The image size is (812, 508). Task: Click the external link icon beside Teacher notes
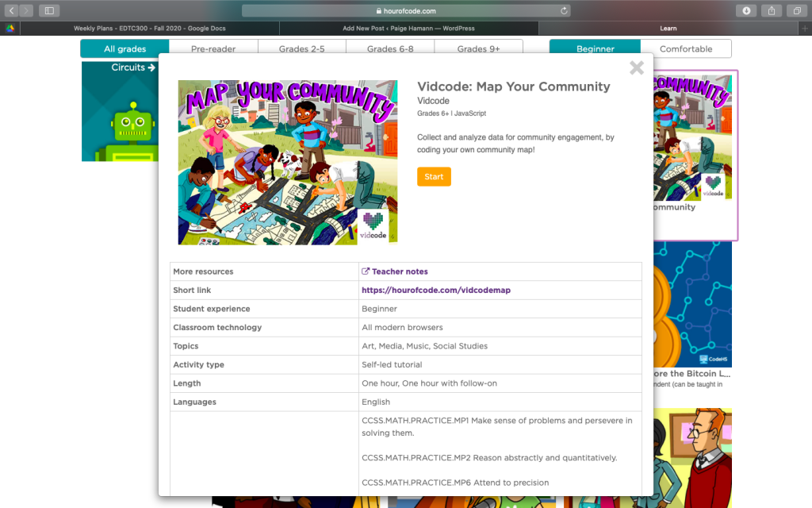click(x=365, y=271)
